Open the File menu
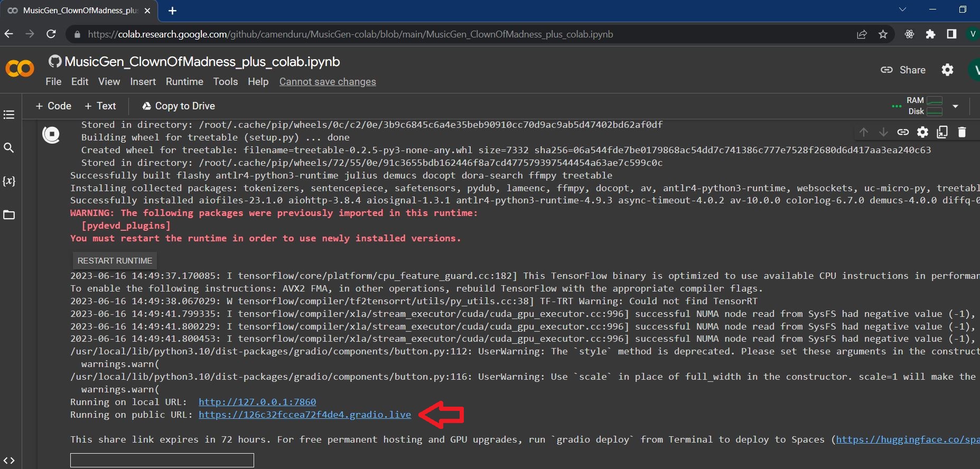 pyautogui.click(x=53, y=82)
